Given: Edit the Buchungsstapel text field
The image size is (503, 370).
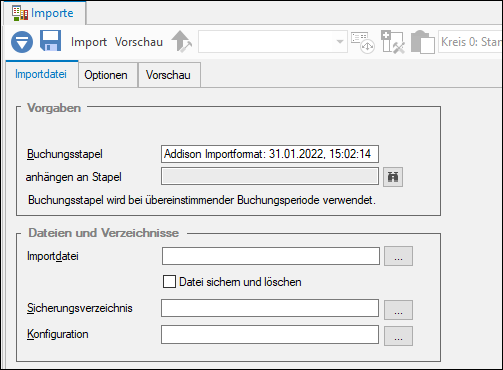Looking at the screenshot, I should click(x=270, y=154).
